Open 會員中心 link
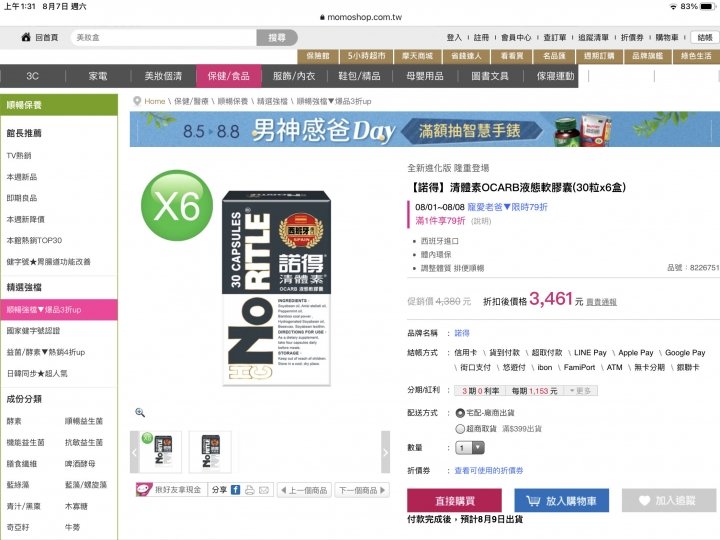The image size is (720, 540). point(516,38)
